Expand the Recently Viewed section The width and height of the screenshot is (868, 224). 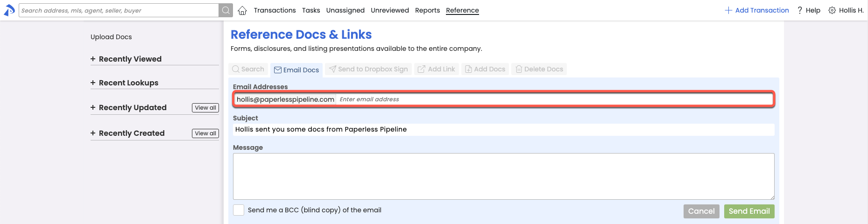click(x=93, y=59)
